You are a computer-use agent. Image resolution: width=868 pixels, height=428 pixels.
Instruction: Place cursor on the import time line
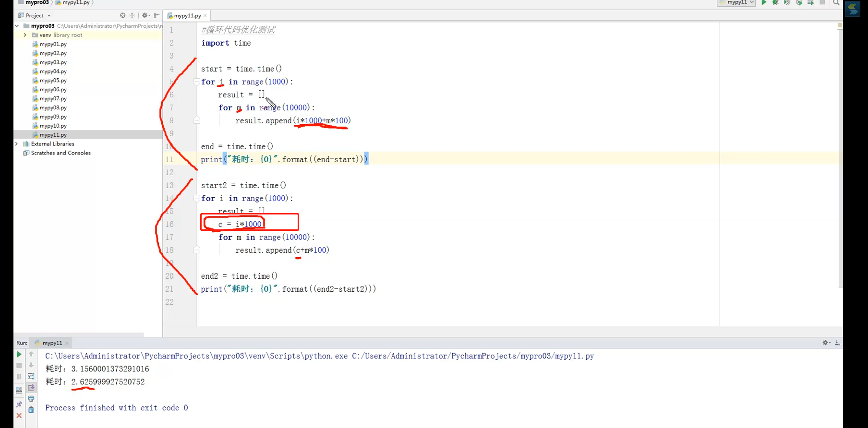[226, 43]
